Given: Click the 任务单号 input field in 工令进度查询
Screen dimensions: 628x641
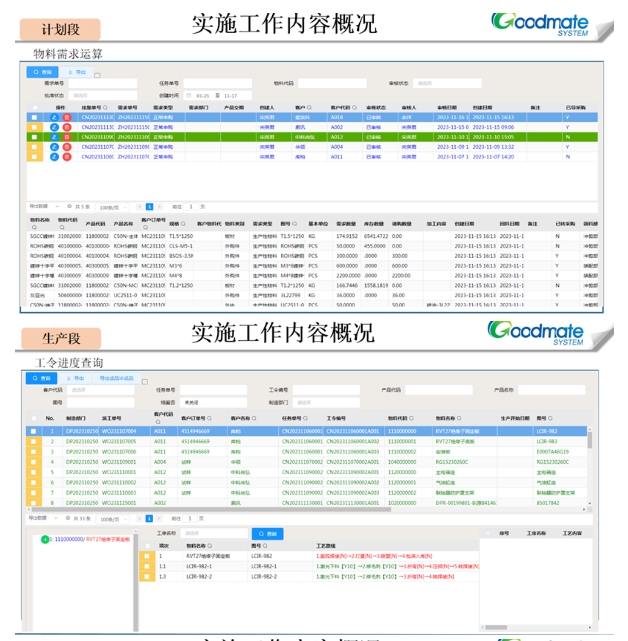Looking at the screenshot, I should (x=205, y=390).
